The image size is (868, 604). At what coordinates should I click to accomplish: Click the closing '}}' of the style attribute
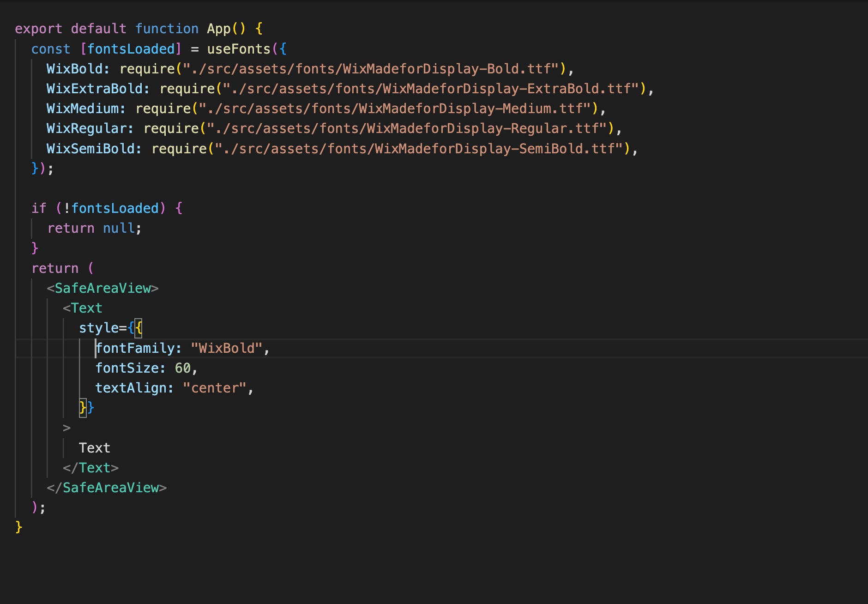pyautogui.click(x=87, y=408)
